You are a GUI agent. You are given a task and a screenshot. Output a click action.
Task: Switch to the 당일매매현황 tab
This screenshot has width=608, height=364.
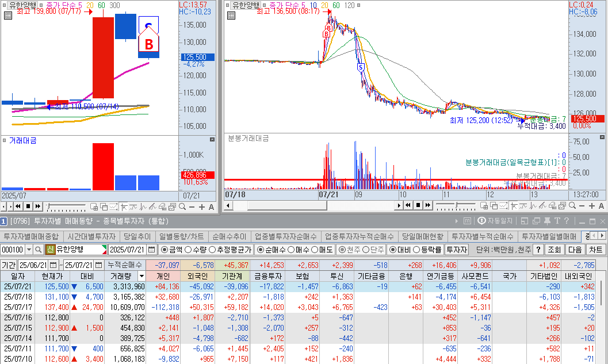pyautogui.click(x=422, y=236)
